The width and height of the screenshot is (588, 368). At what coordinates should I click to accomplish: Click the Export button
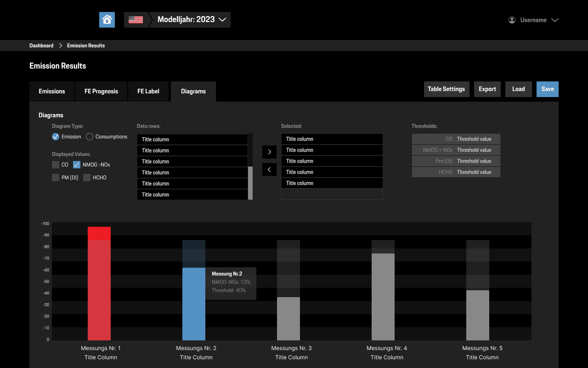[487, 89]
